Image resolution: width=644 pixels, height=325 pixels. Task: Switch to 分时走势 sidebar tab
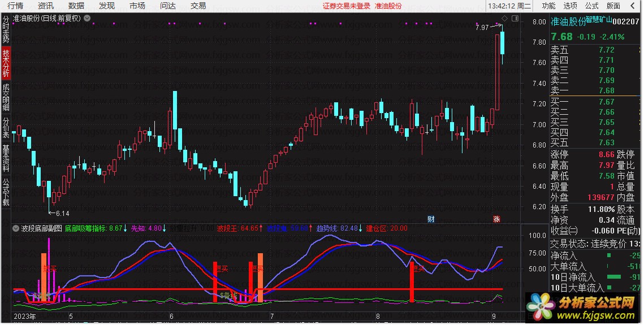(6, 29)
